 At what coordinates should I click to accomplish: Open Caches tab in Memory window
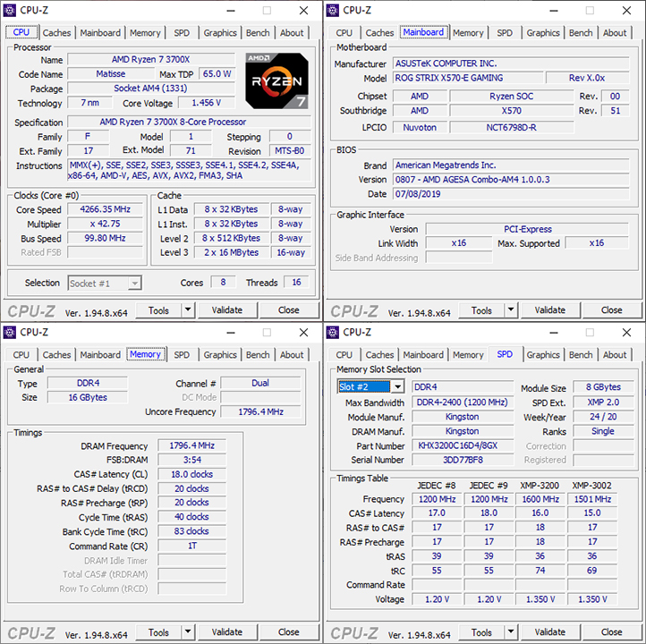(56, 354)
